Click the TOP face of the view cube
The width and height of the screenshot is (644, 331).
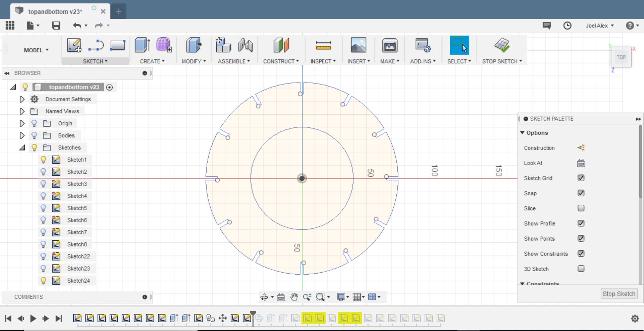[621, 57]
